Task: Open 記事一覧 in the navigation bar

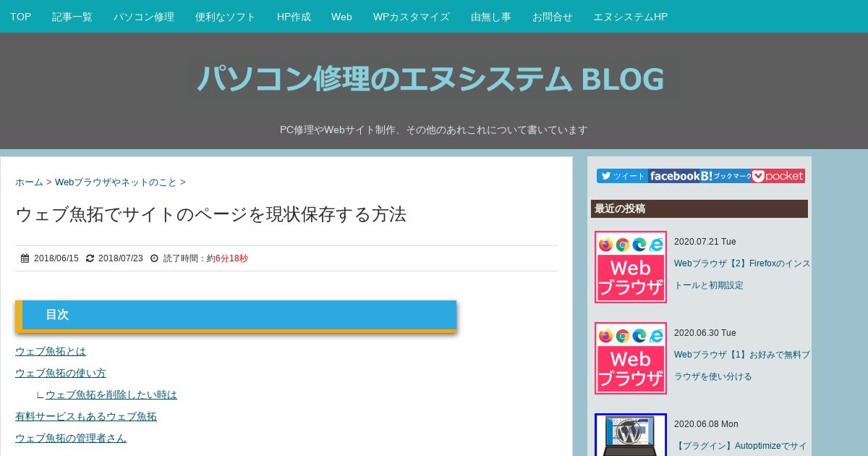Action: click(72, 17)
